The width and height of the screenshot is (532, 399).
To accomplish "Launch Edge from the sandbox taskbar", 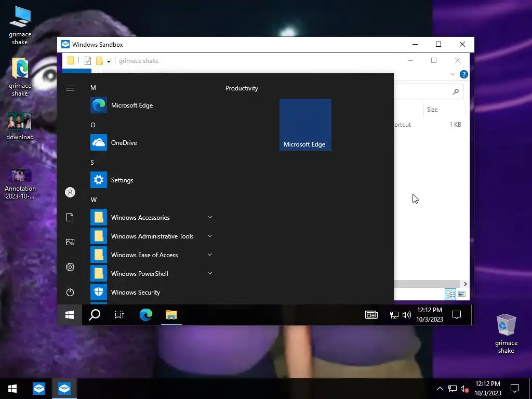I will 146,315.
